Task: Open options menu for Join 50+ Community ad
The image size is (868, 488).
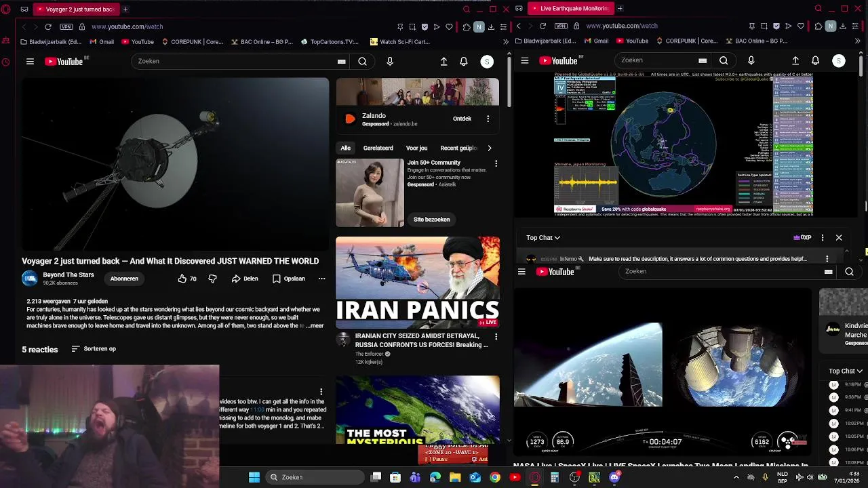Action: point(496,163)
